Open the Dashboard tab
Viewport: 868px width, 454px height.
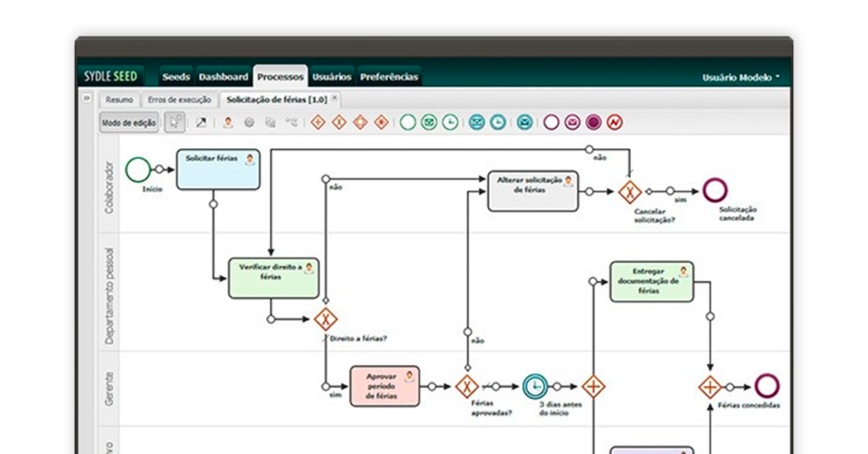[x=223, y=77]
